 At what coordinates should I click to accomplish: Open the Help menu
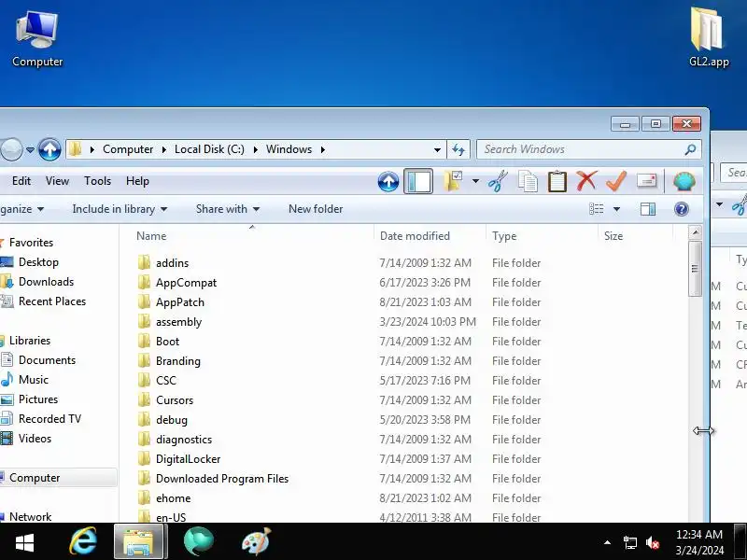pyautogui.click(x=137, y=181)
